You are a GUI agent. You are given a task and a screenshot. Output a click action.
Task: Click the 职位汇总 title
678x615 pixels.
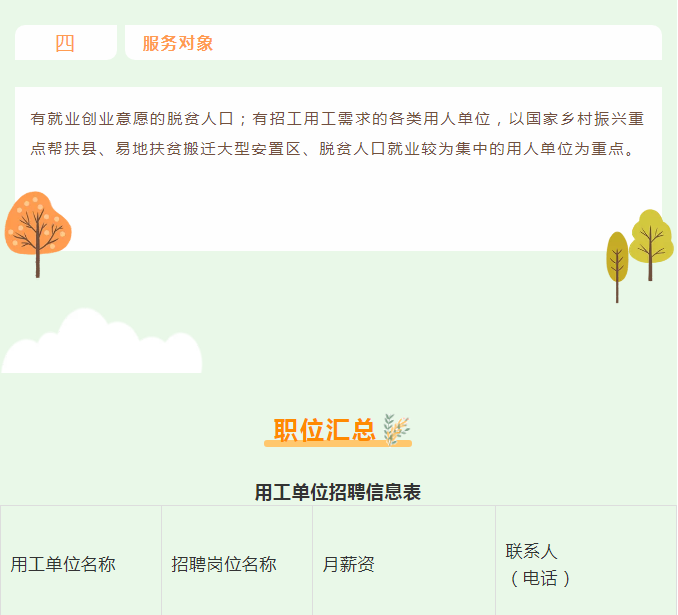pyautogui.click(x=324, y=430)
